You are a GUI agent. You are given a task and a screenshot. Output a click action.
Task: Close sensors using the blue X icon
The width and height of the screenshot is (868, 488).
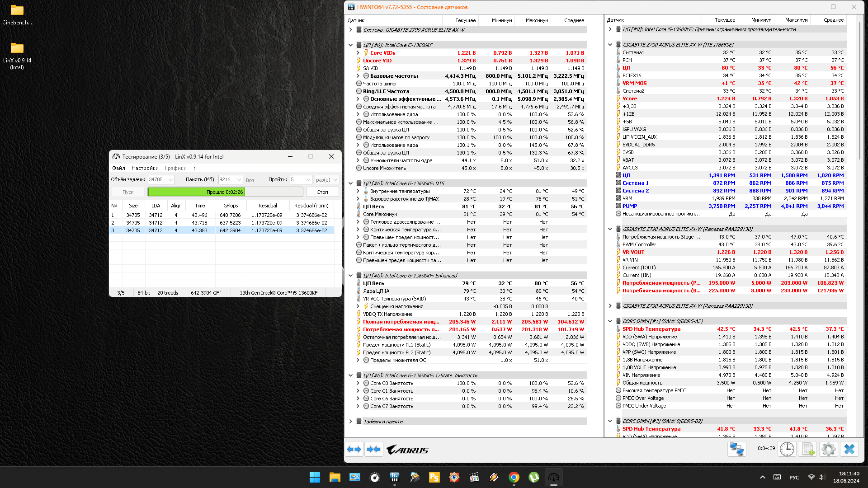tap(849, 449)
